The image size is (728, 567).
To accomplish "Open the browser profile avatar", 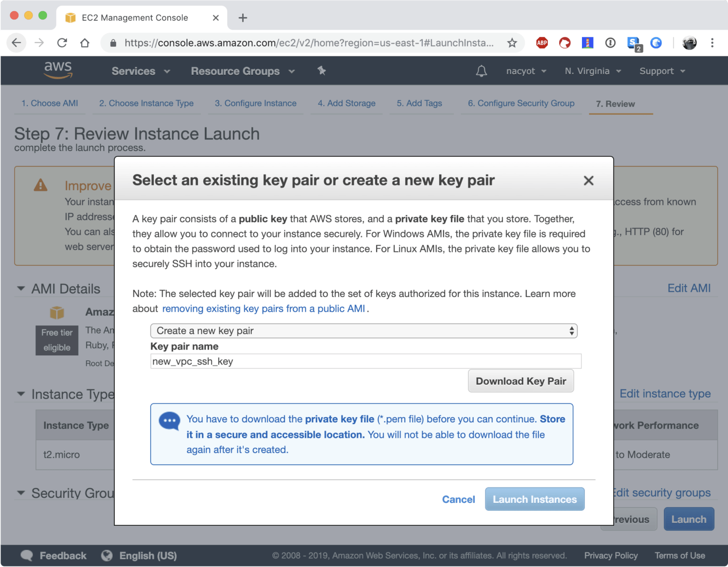I will point(689,43).
